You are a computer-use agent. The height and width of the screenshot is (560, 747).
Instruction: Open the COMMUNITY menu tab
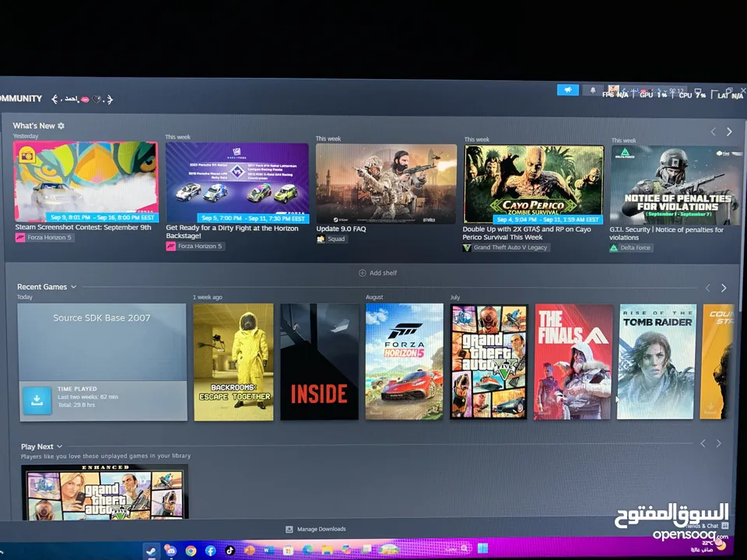point(21,99)
